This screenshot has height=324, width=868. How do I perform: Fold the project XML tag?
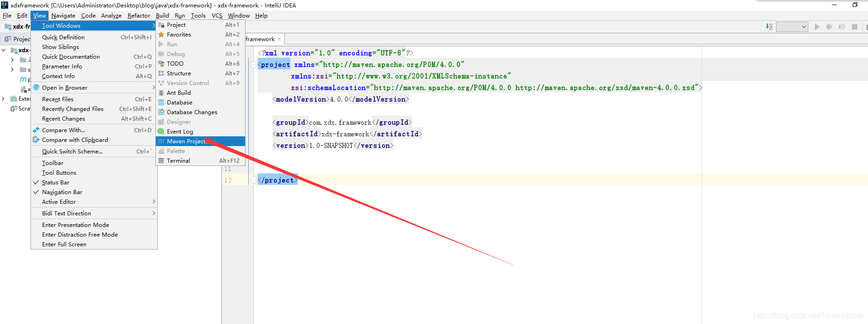253,65
